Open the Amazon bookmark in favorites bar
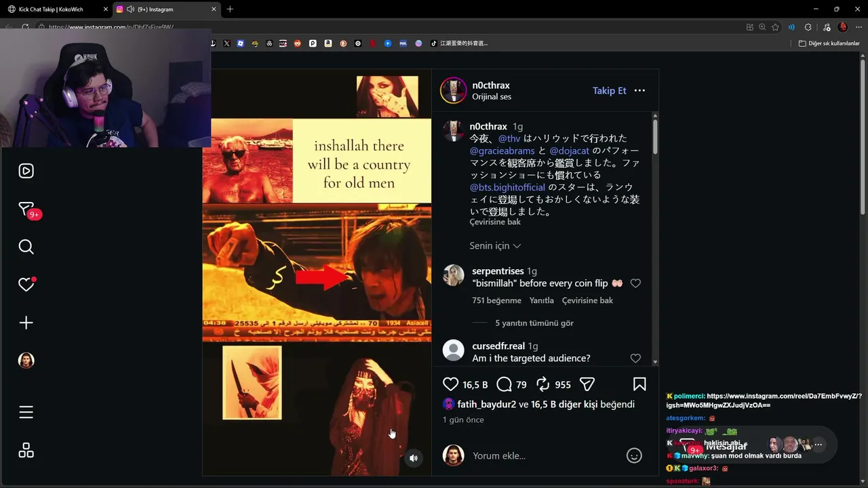Image resolution: width=868 pixels, height=488 pixels. tap(328, 43)
